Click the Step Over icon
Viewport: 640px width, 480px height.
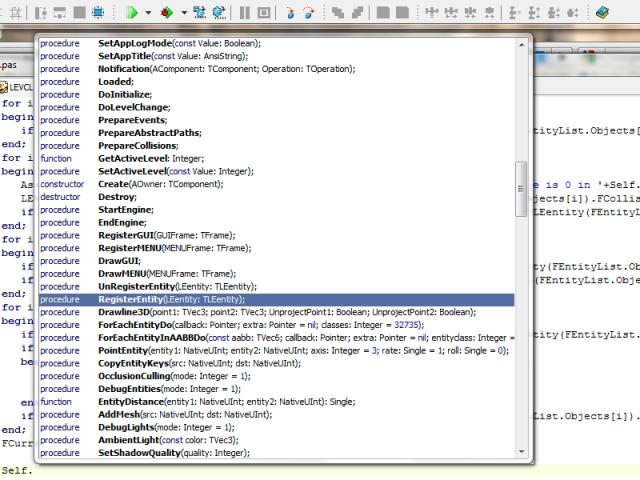pyautogui.click(x=309, y=12)
